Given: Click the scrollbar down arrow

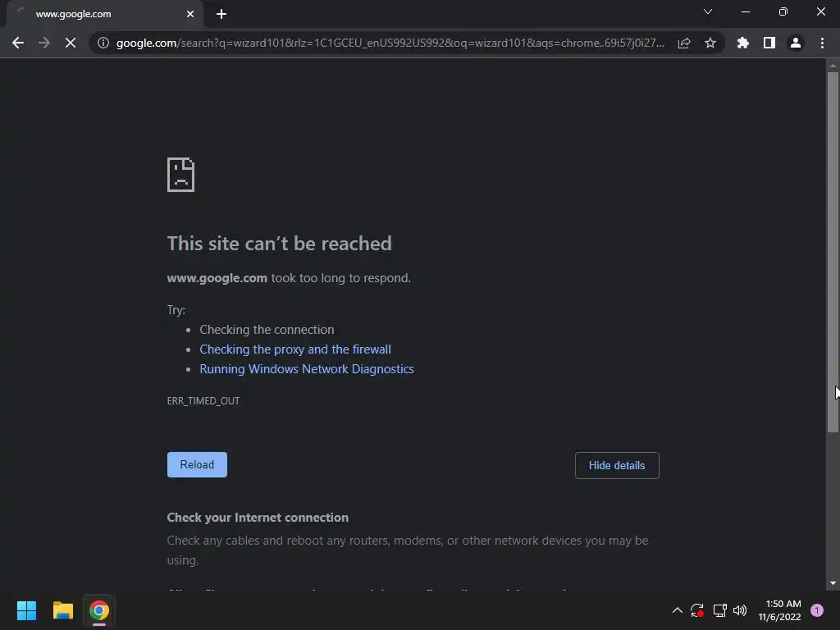Looking at the screenshot, I should coord(833,583).
